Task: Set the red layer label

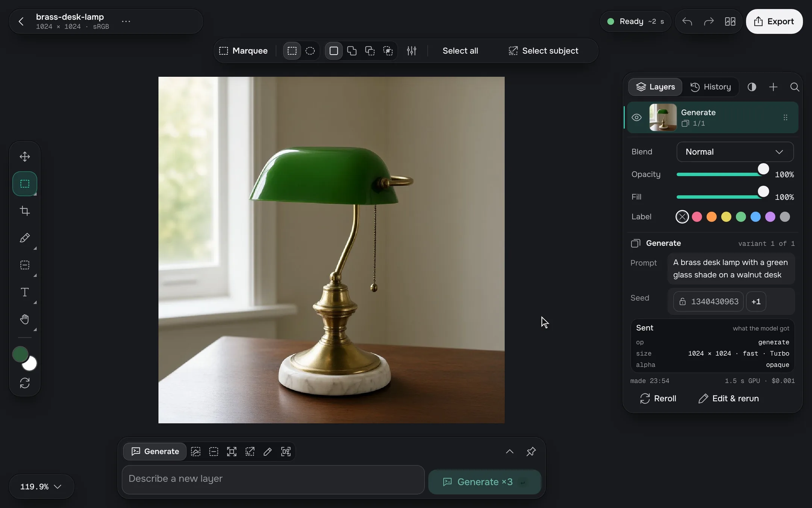Action: (697, 217)
